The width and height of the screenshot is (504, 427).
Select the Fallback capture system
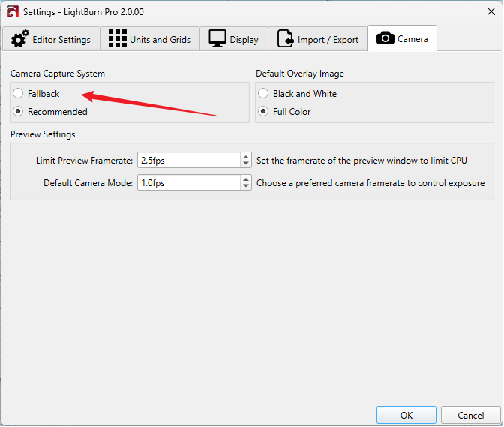(x=18, y=94)
